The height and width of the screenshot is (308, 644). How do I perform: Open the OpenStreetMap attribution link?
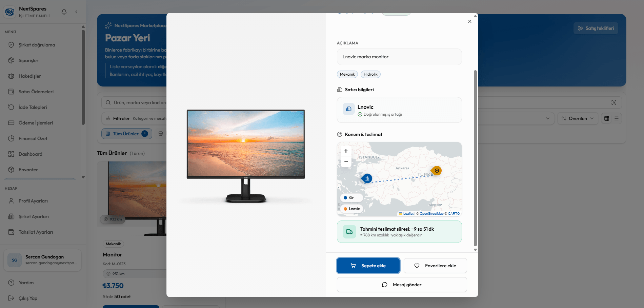coord(431,214)
